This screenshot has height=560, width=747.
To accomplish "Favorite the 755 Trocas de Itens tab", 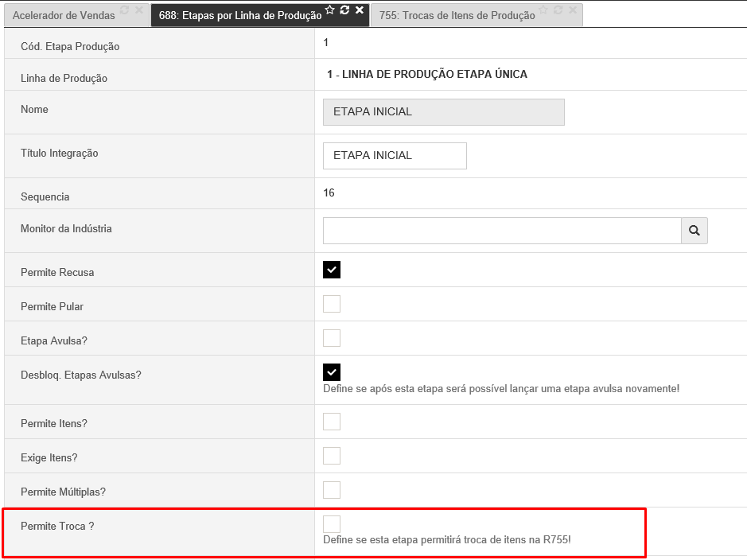I will 543,10.
